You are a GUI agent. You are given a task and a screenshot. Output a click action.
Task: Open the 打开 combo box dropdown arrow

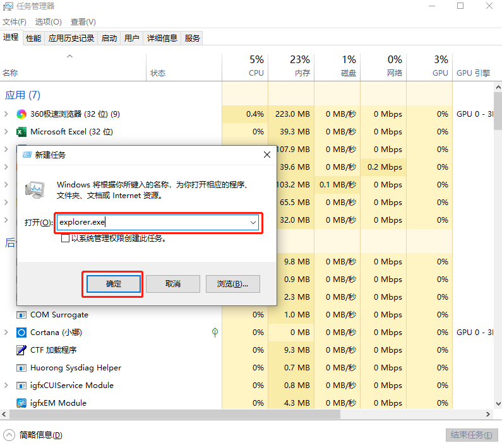click(253, 223)
